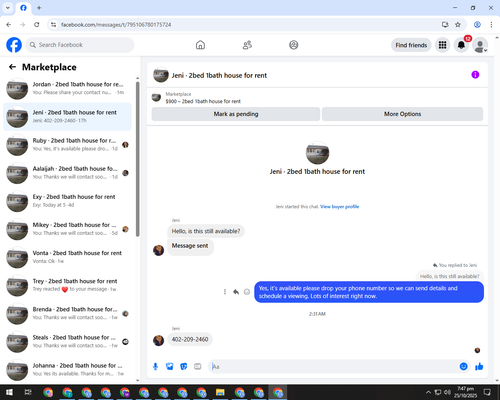Open conversation information purple icon
This screenshot has width=500, height=400.
[475, 75]
